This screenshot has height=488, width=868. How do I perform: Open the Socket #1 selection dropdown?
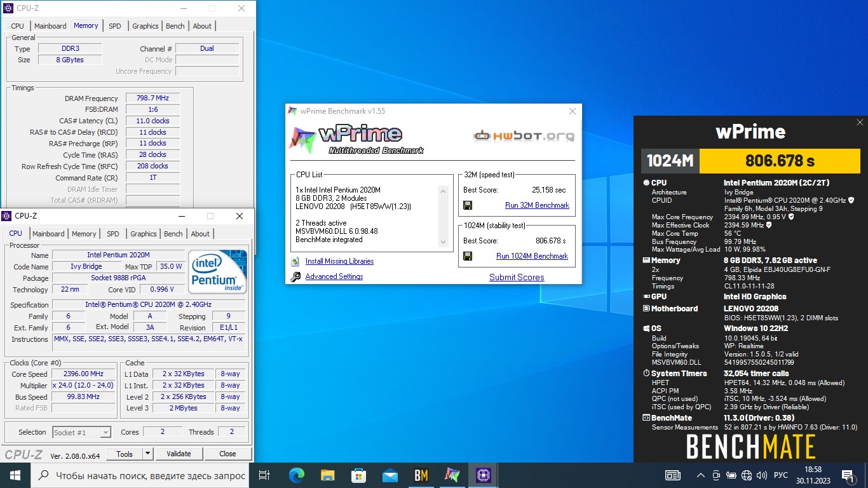82,432
